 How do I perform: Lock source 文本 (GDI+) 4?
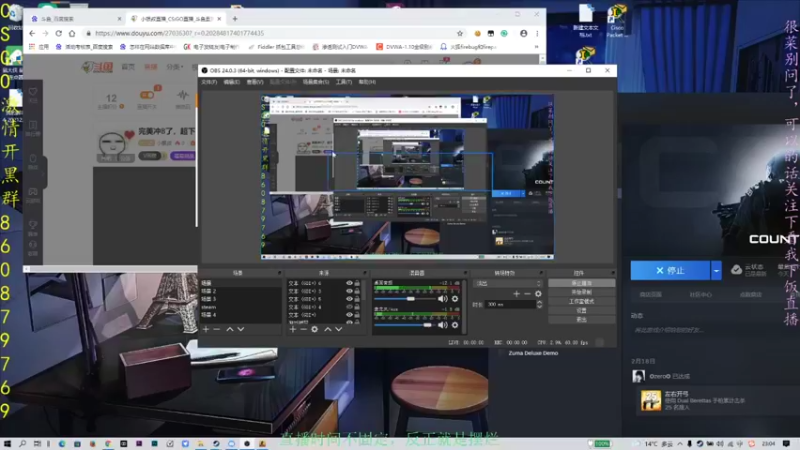click(x=357, y=307)
